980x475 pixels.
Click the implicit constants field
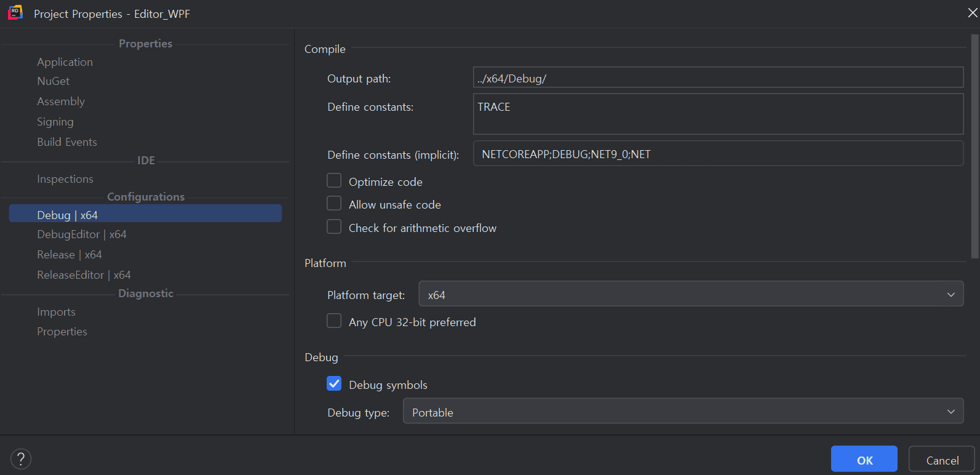718,153
